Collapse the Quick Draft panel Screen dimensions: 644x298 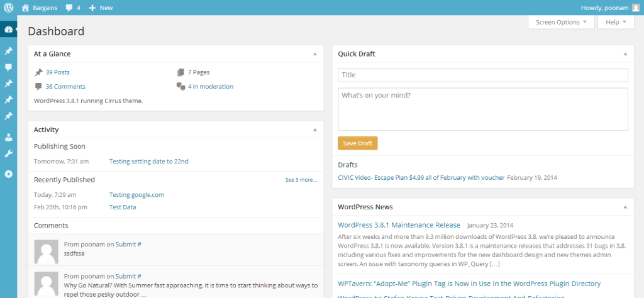point(625,54)
